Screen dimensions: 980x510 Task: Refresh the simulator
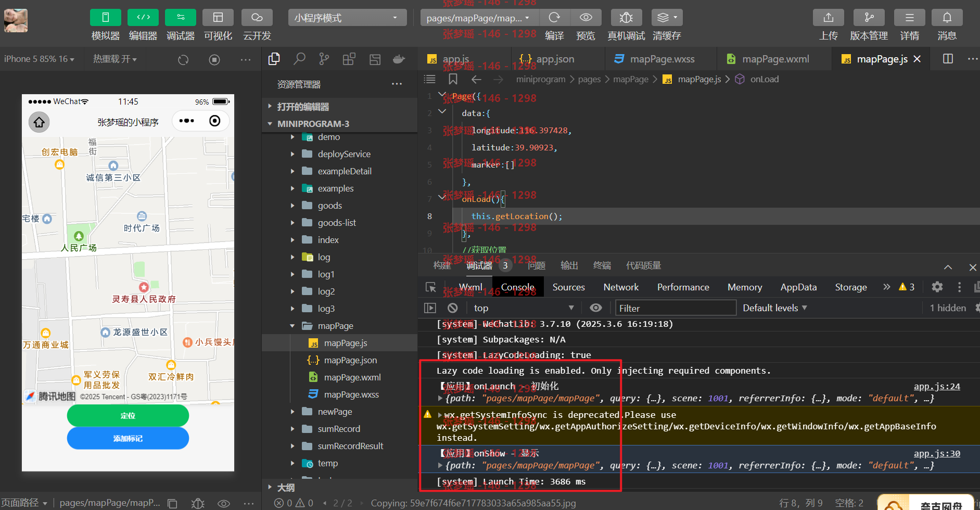click(x=183, y=60)
